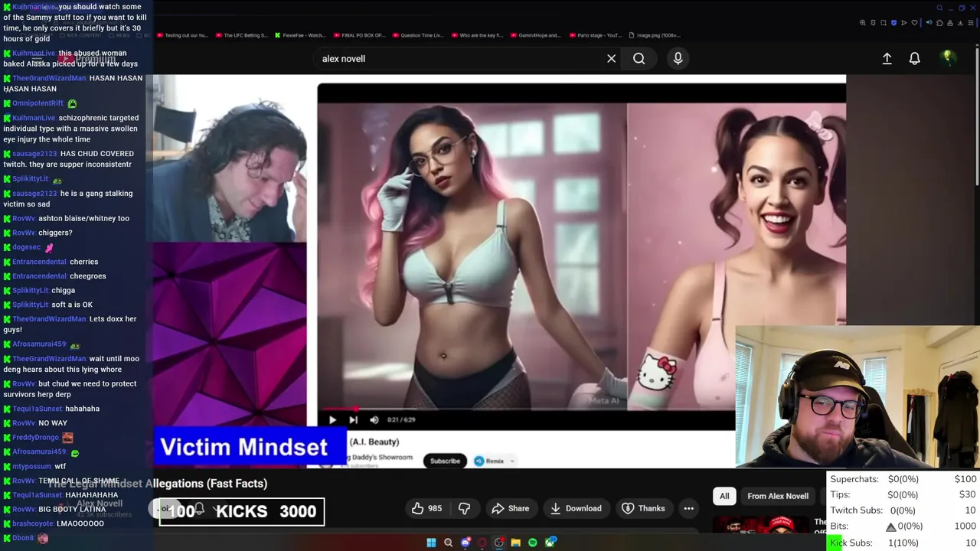Subscribe to the Daddy's Showroom channel

tap(445, 461)
